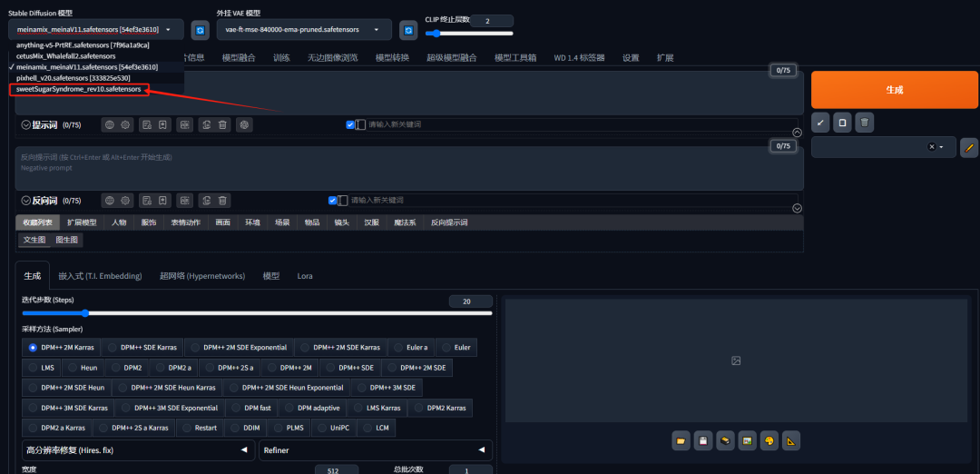Image resolution: width=980 pixels, height=474 pixels.
Task: Toggle the checkbox next to 反向词 keyword input
Action: click(332, 200)
